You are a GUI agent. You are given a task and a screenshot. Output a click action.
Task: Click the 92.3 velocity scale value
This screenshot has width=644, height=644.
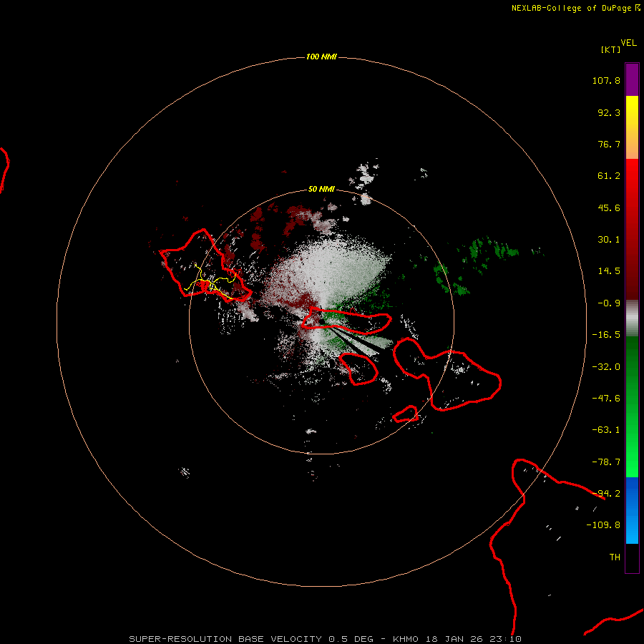(609, 113)
